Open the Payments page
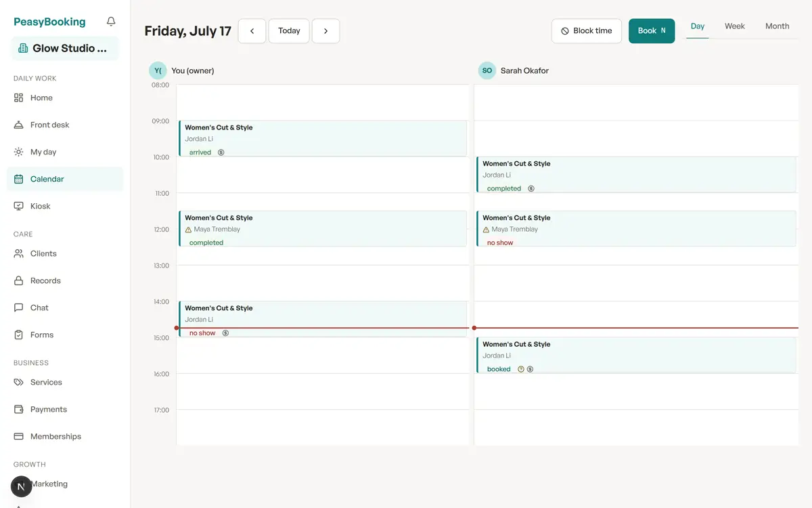812x508 pixels. coord(65,409)
